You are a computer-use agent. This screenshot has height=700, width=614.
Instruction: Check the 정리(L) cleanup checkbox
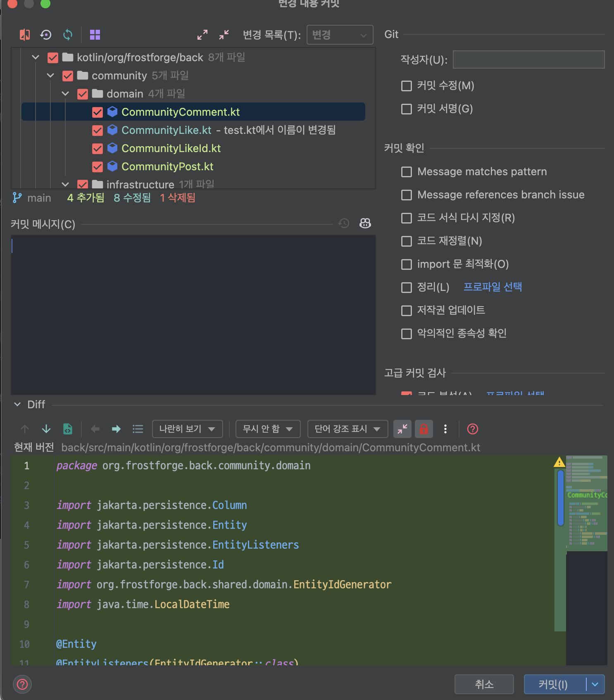(x=407, y=287)
